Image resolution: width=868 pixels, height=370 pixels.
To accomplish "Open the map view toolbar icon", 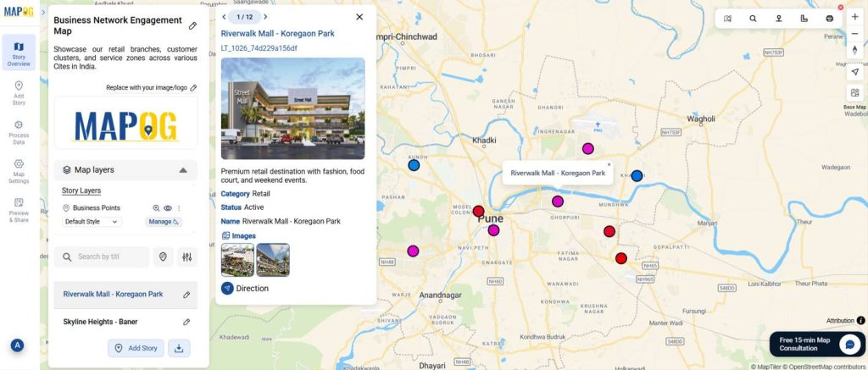I will [727, 19].
